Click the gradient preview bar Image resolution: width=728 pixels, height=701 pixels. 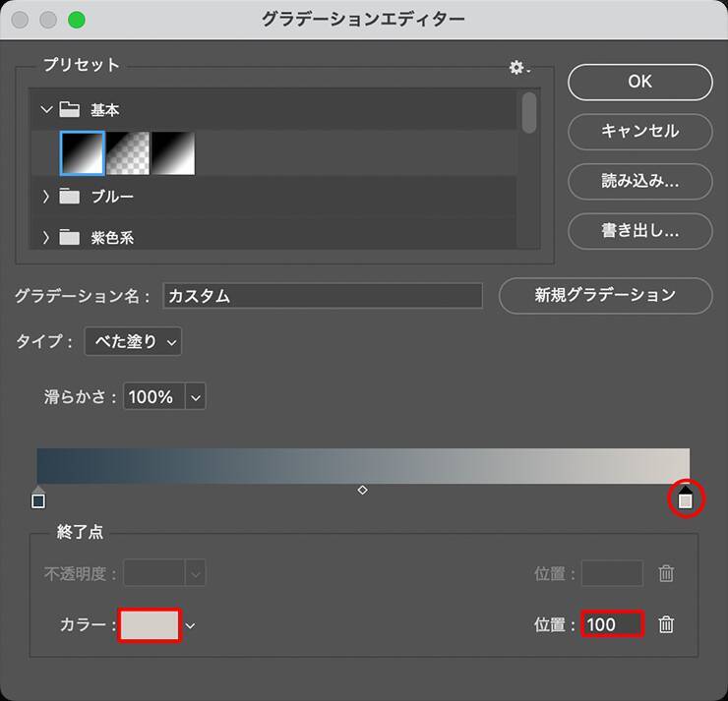(x=363, y=466)
